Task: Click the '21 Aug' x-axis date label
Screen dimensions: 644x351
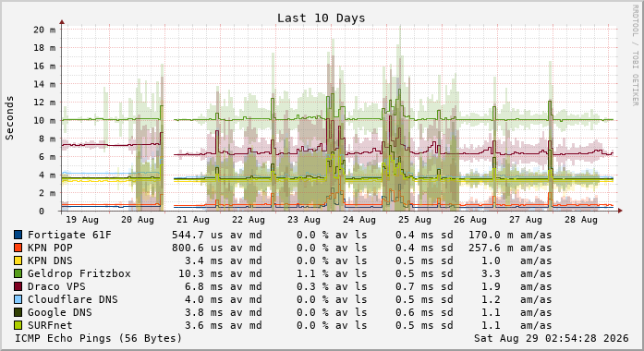Action: coord(193,220)
